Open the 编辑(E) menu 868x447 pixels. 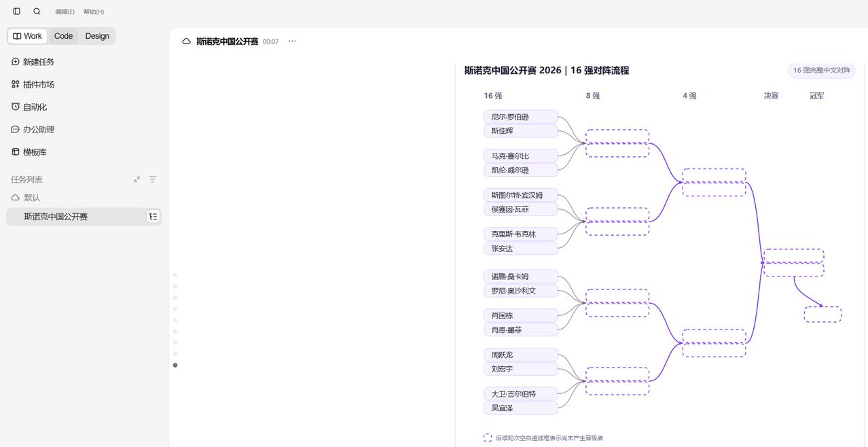click(x=65, y=12)
